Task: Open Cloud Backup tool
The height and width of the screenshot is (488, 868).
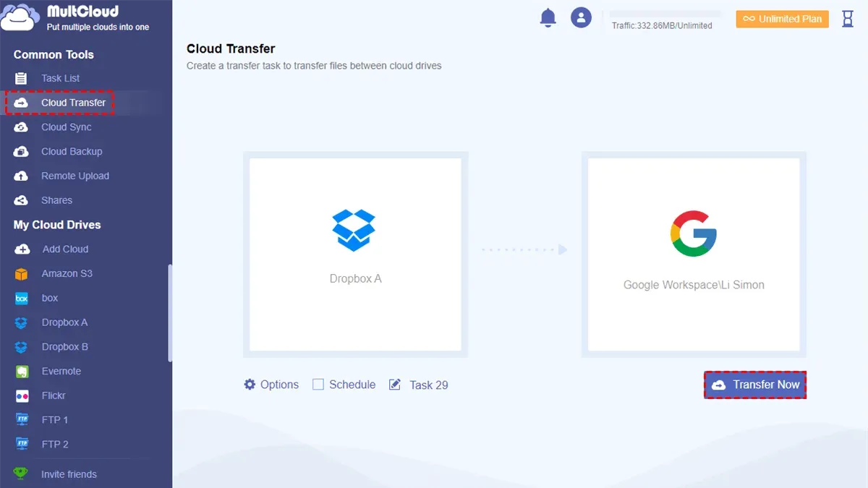Action: (x=72, y=152)
